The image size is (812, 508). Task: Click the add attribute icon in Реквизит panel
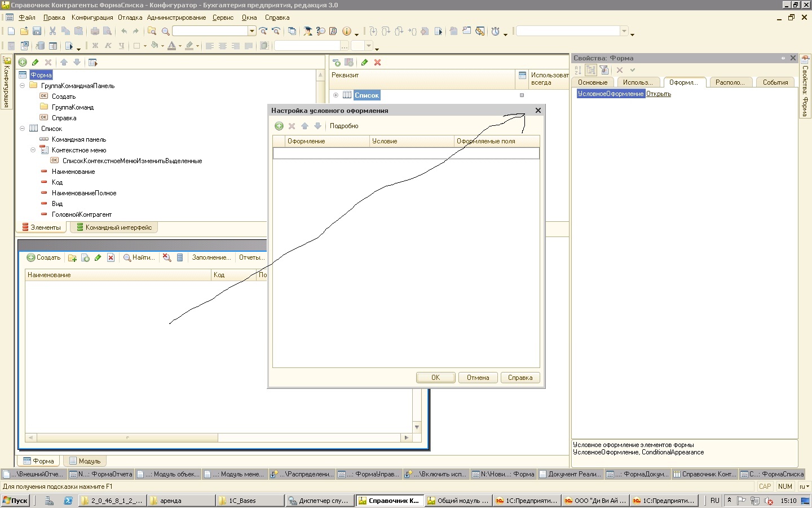click(x=337, y=63)
